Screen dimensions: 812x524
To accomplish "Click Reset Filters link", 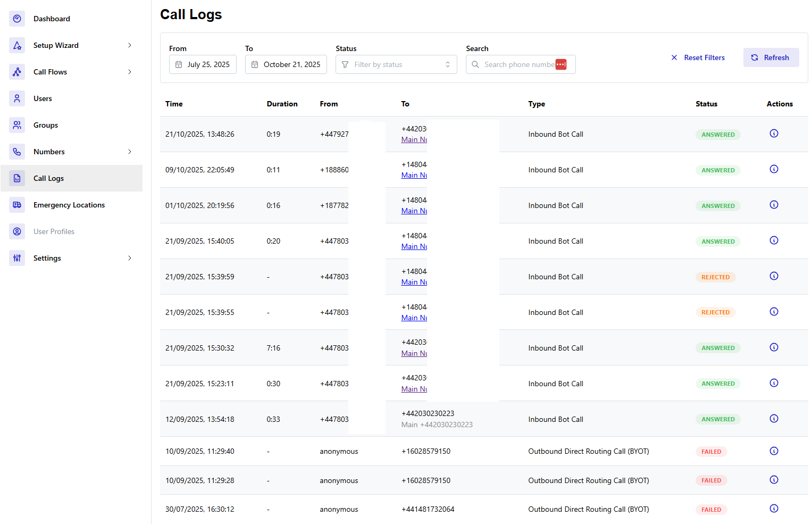I will coord(698,57).
